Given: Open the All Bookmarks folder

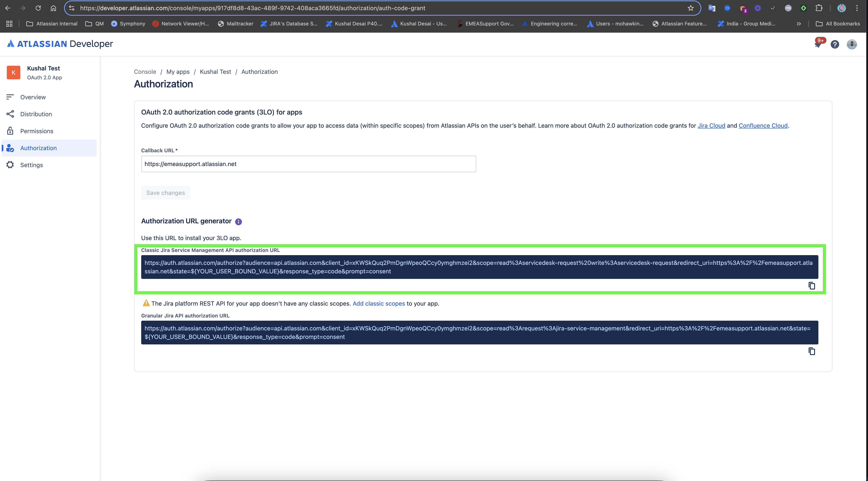Looking at the screenshot, I should 838,24.
